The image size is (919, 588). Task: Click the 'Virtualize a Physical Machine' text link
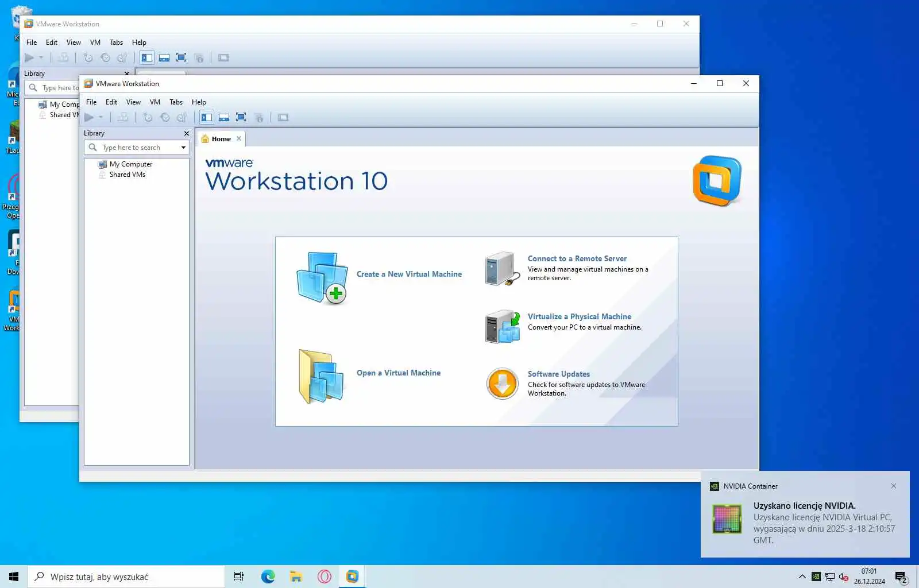[x=580, y=317]
